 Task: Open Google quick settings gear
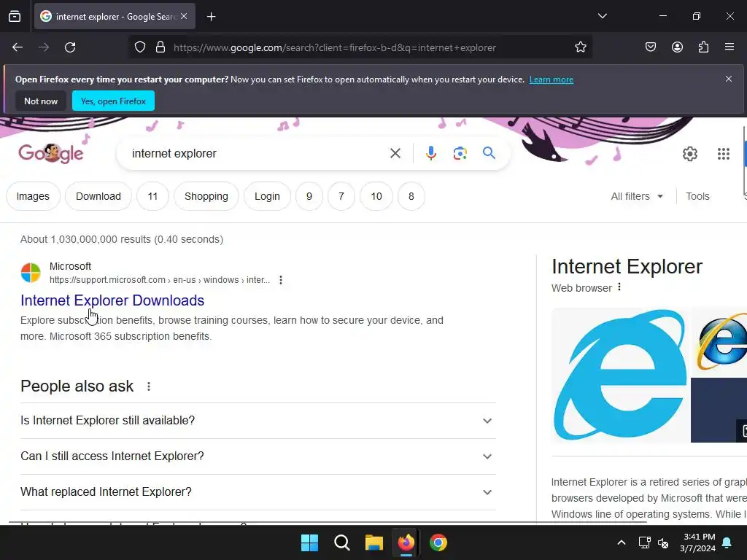click(x=690, y=154)
